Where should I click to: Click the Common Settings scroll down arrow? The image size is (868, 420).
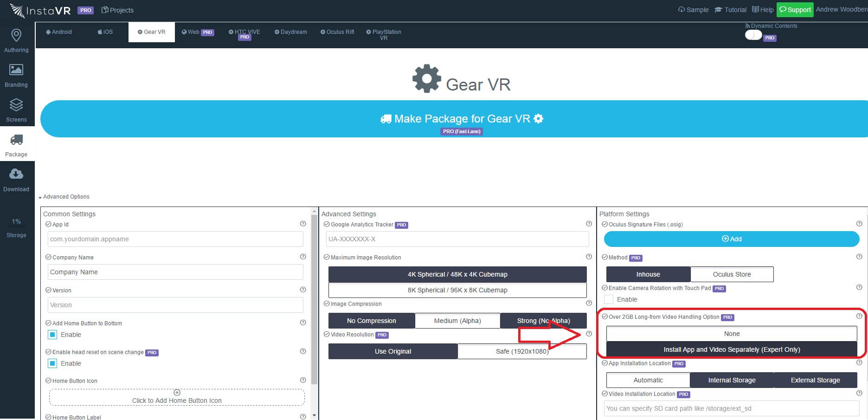(315, 415)
